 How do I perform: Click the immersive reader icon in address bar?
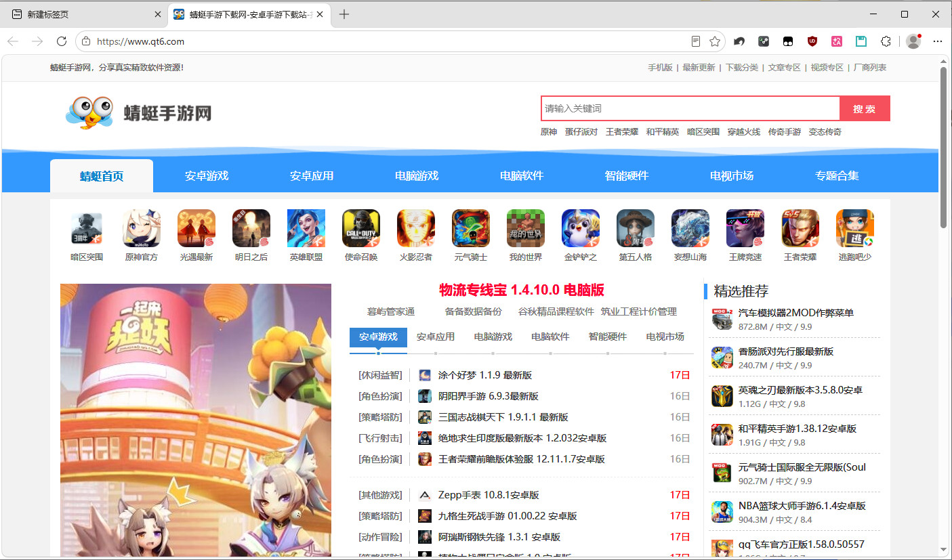click(696, 41)
